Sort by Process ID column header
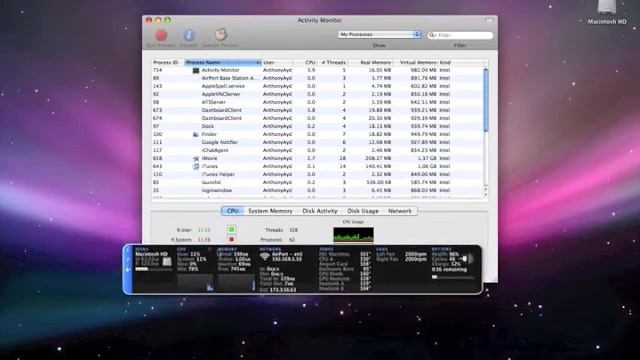This screenshot has height=360, width=640. click(x=168, y=62)
